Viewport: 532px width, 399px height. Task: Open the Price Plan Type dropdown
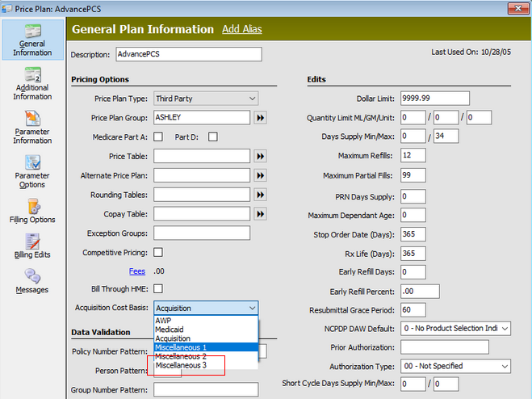206,99
